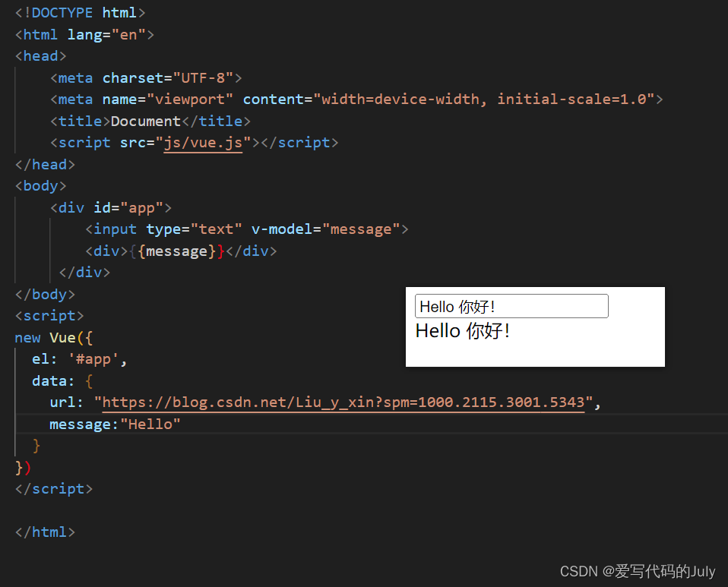Click the closing '</script>' tag at bottom
The image size is (728, 587).
coord(54,489)
